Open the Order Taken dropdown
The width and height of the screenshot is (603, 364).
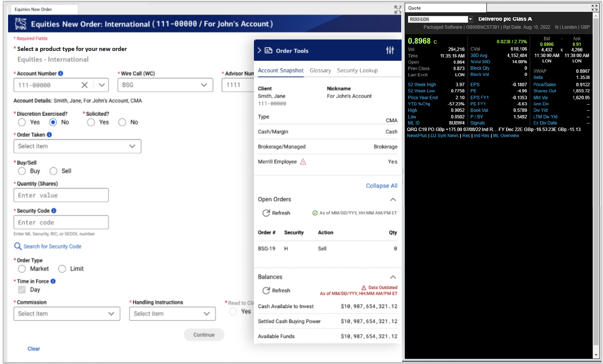(x=77, y=146)
